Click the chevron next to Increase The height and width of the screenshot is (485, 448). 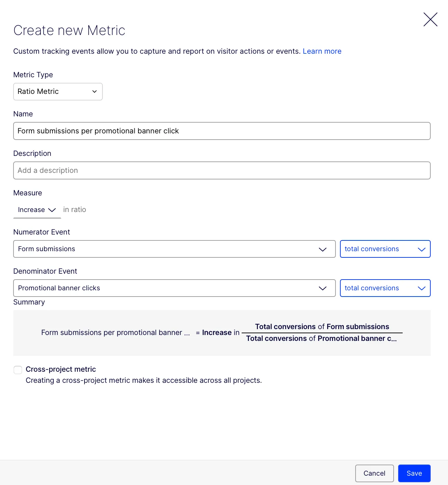point(52,210)
